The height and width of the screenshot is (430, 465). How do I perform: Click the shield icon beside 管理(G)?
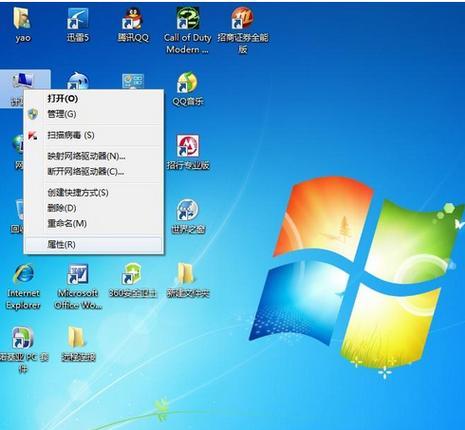pos(33,114)
